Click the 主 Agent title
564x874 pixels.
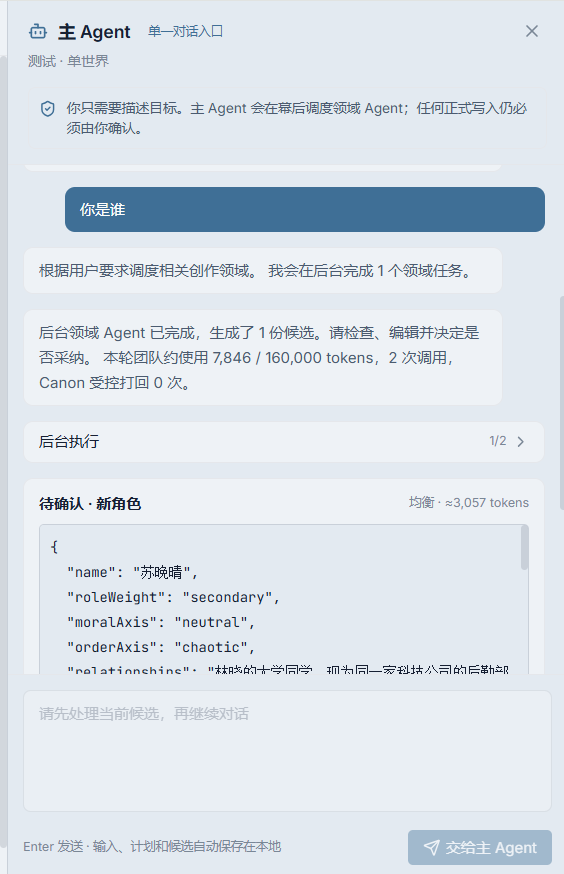coord(94,32)
